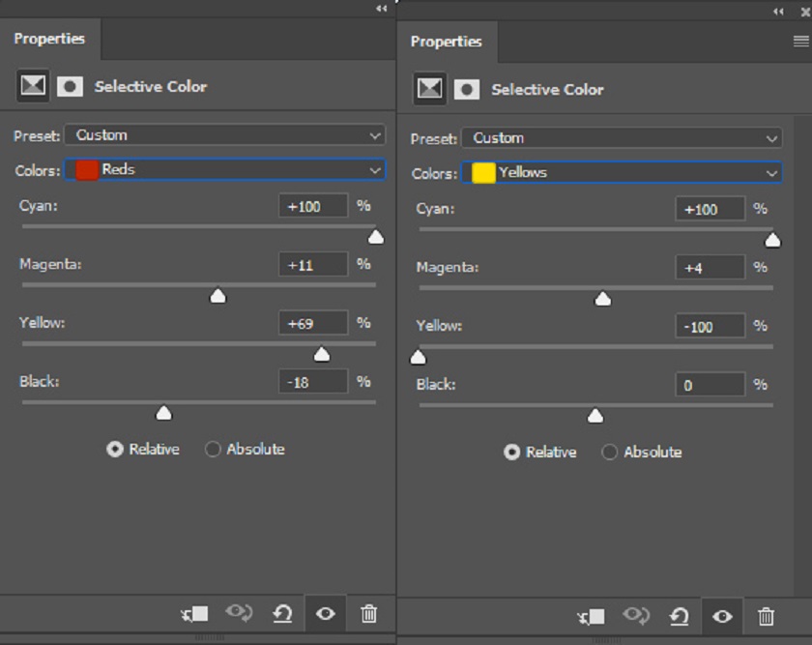Image resolution: width=812 pixels, height=645 pixels.
Task: Click the Selective Color adjustment icon in right panel
Action: click(430, 89)
